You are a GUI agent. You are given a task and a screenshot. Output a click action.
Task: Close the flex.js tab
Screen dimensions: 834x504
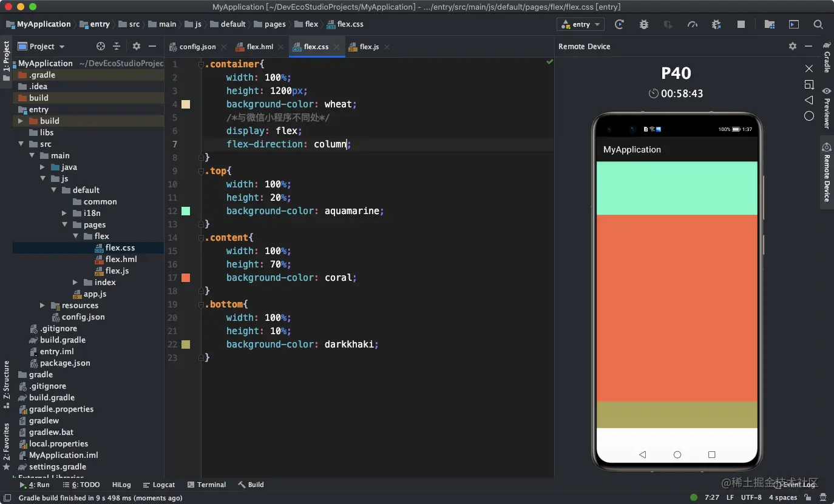point(387,47)
